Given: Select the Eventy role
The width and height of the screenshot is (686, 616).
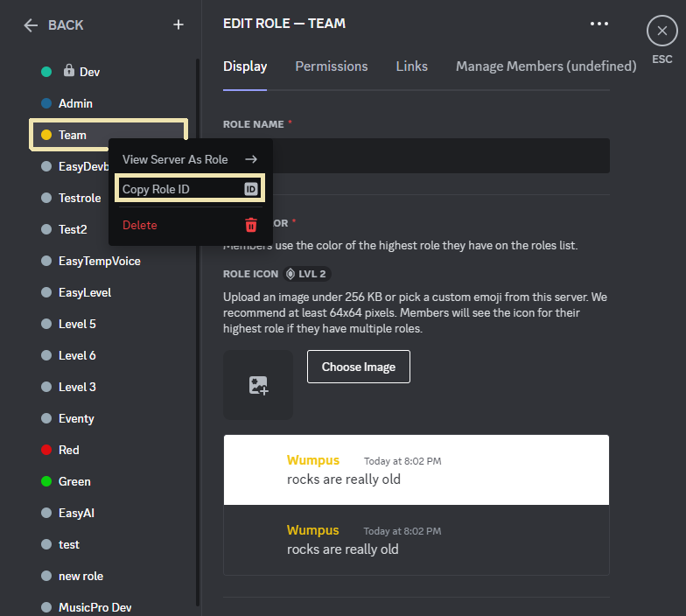Looking at the screenshot, I should [x=108, y=418].
